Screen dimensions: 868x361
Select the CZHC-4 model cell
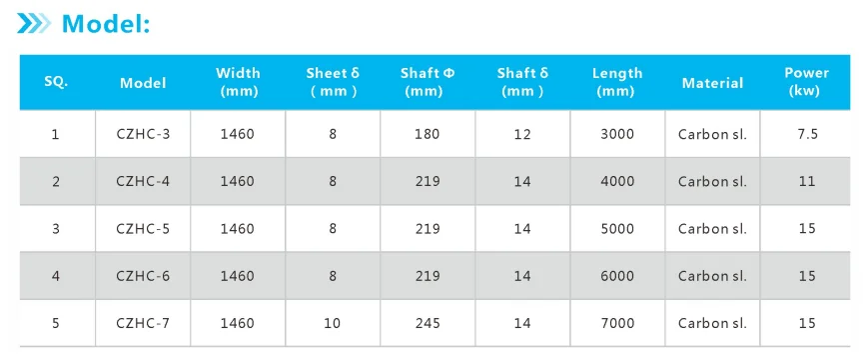143,181
